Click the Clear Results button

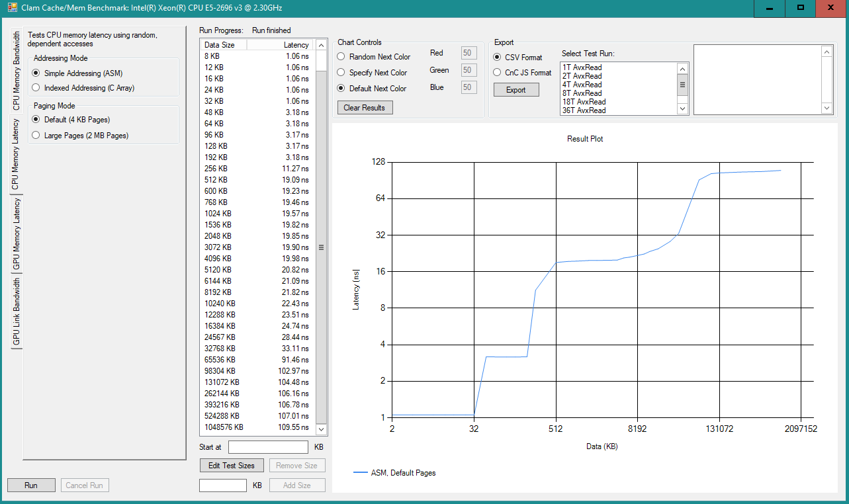[365, 108]
